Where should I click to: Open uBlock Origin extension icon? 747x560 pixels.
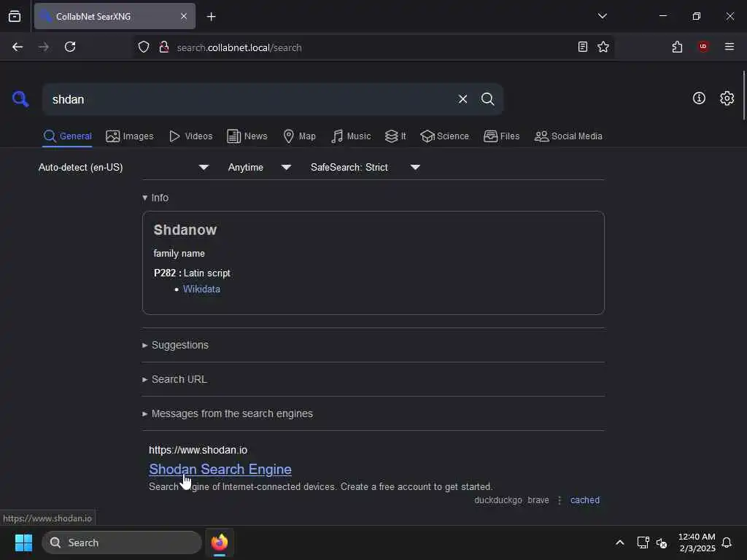703,47
